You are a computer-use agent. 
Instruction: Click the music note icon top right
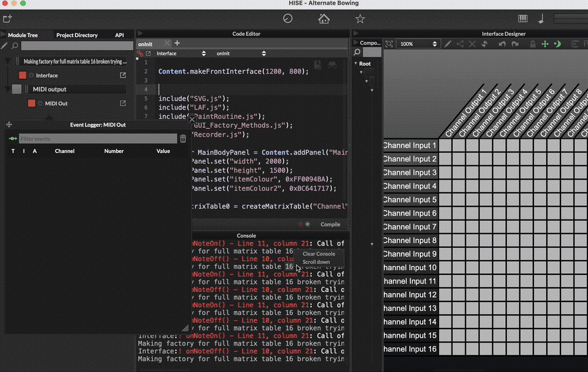tap(541, 18)
